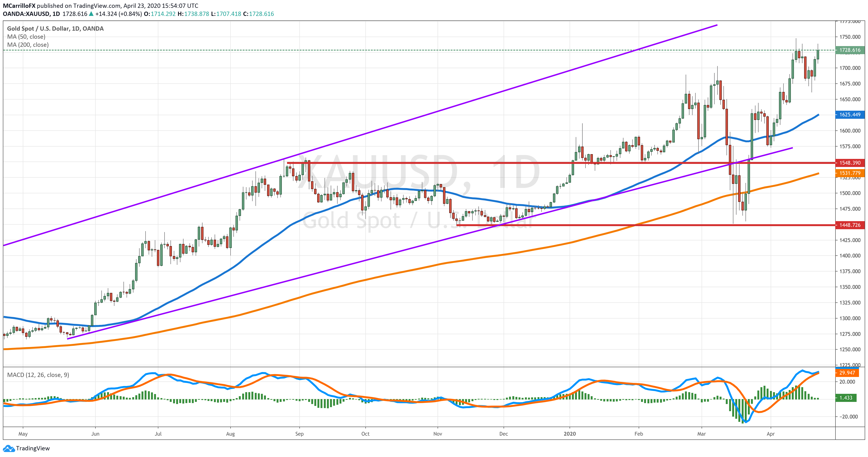
Task: Click the 1728.616 current price tag
Action: pos(850,50)
